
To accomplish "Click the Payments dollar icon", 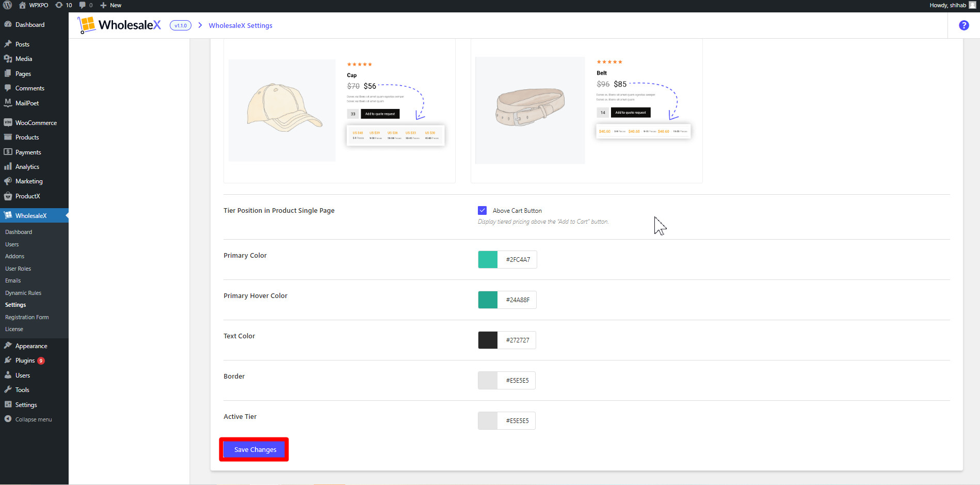I will coord(8,152).
